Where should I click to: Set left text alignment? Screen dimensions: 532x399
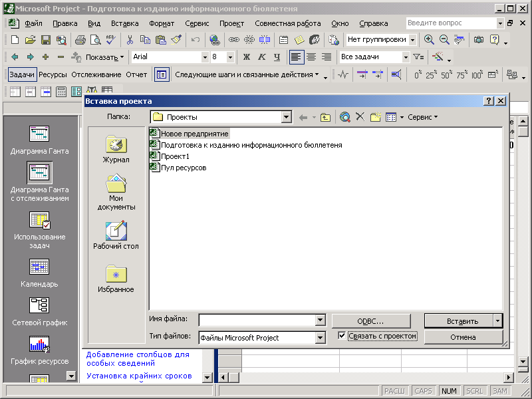[x=295, y=57]
